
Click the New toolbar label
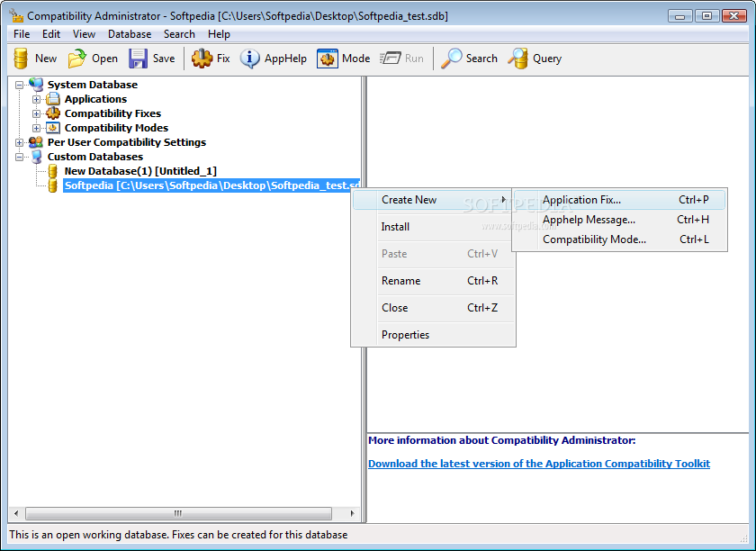coord(46,59)
